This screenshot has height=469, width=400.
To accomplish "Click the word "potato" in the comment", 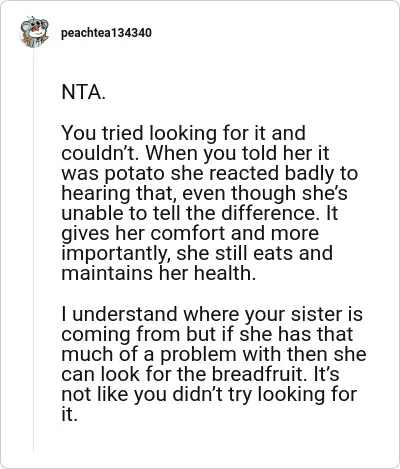I will (132, 174).
